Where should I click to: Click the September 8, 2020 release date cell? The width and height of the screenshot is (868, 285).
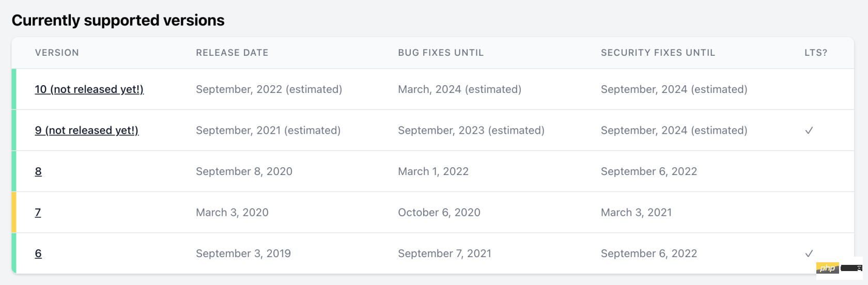click(x=244, y=171)
